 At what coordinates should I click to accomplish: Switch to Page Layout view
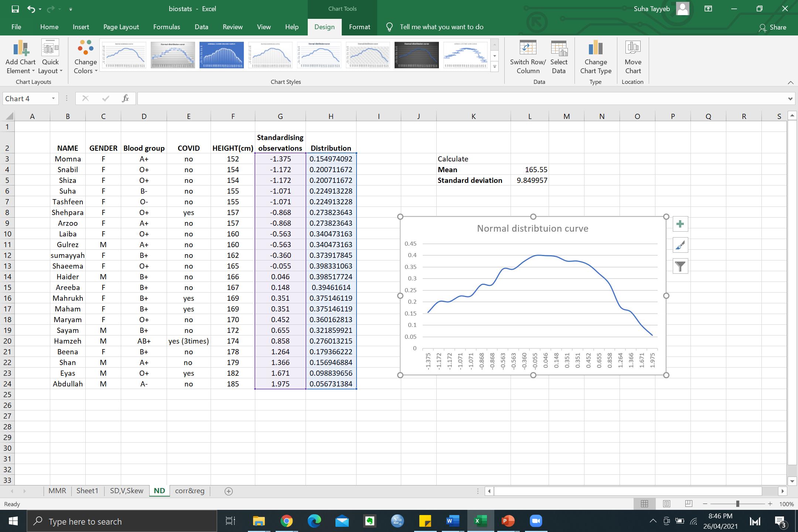click(x=666, y=504)
